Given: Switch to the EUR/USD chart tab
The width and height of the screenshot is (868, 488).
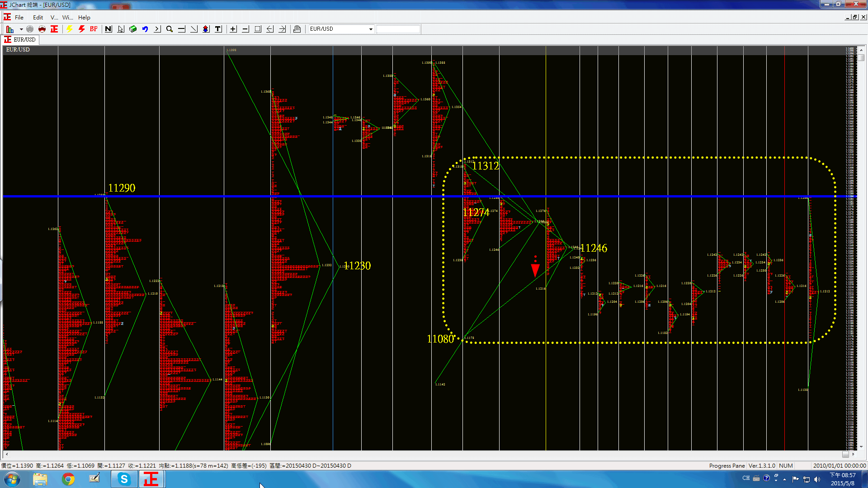Looking at the screenshot, I should click(20, 40).
